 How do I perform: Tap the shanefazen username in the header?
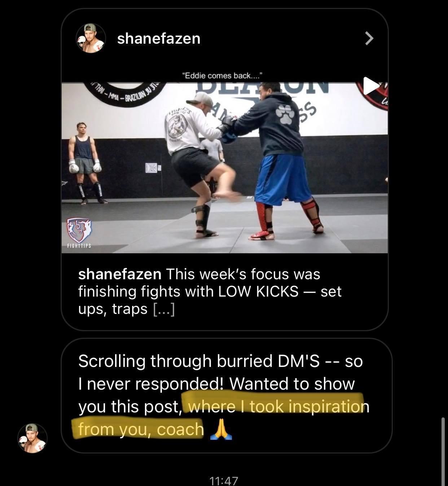point(159,39)
